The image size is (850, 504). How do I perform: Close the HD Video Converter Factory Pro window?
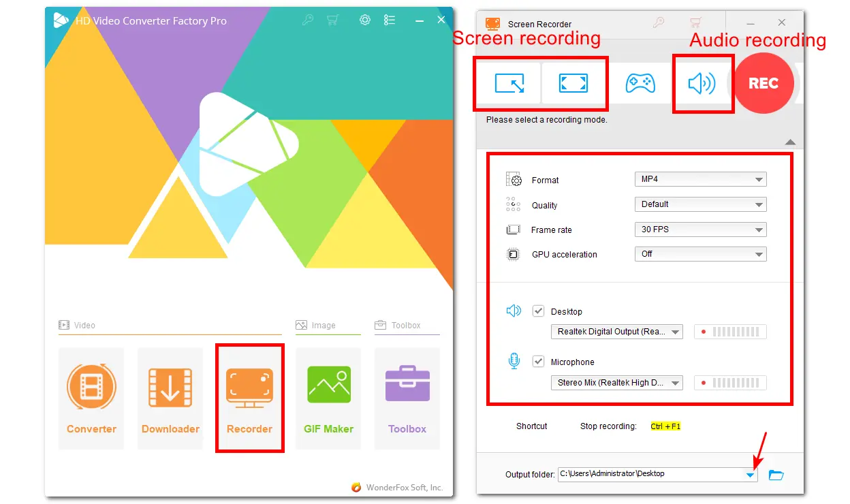[x=441, y=20]
